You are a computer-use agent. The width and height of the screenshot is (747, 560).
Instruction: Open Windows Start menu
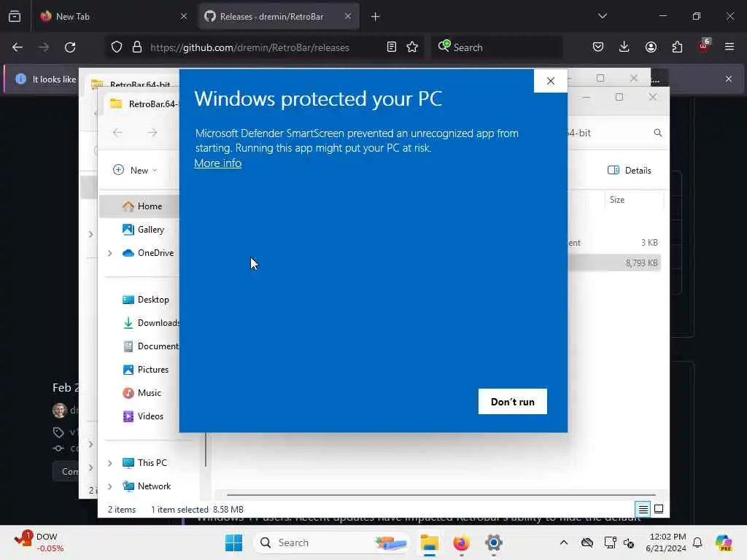[233, 542]
